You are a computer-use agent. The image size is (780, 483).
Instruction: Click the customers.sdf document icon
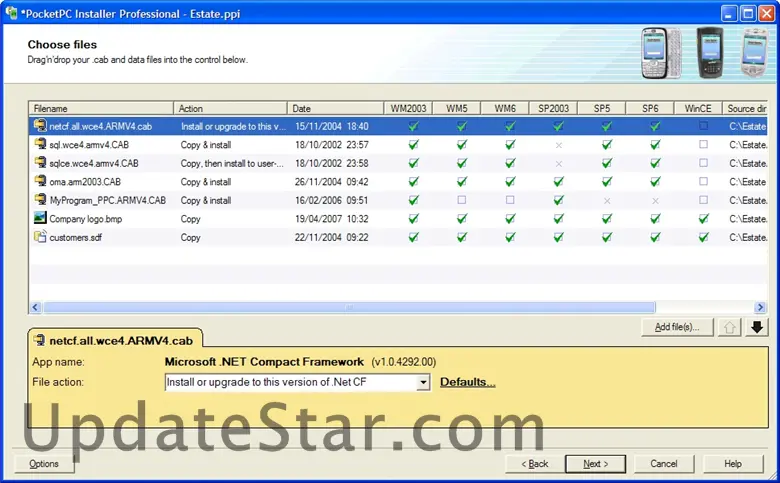click(40, 237)
